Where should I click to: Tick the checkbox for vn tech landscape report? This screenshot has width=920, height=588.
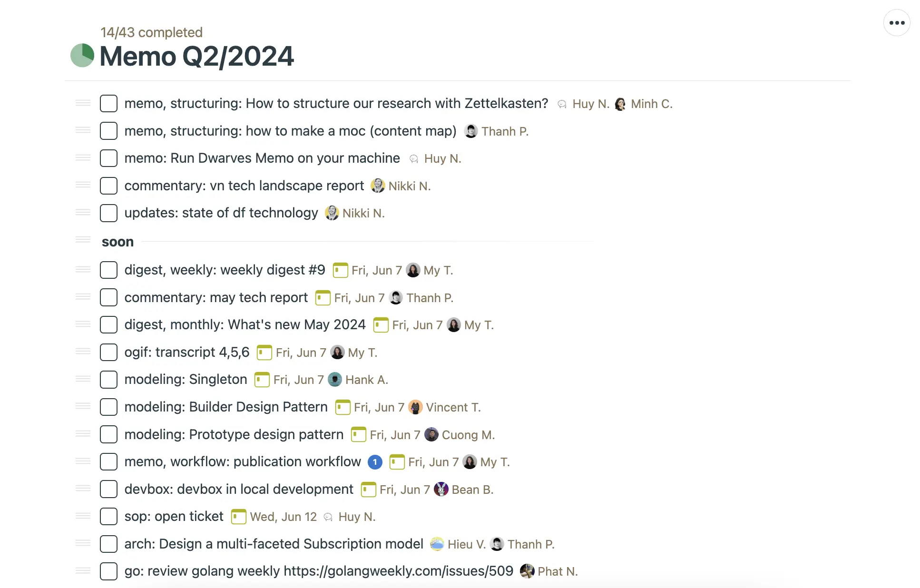108,186
